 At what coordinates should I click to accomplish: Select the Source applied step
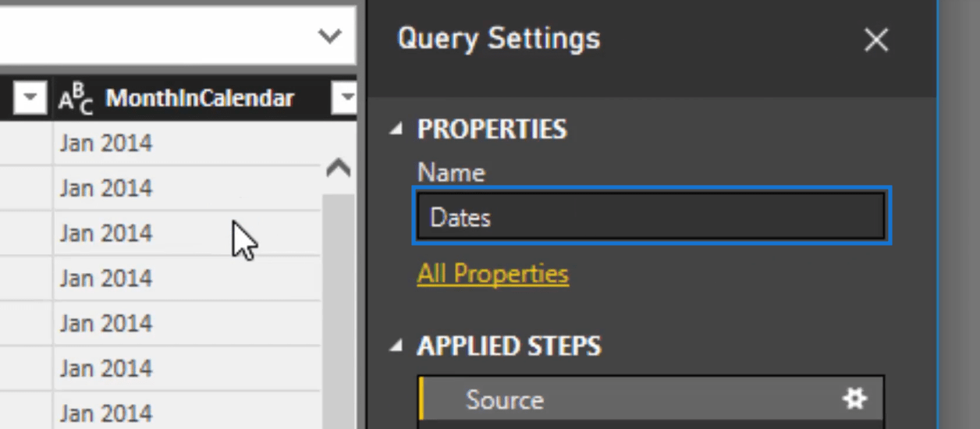(x=652, y=399)
